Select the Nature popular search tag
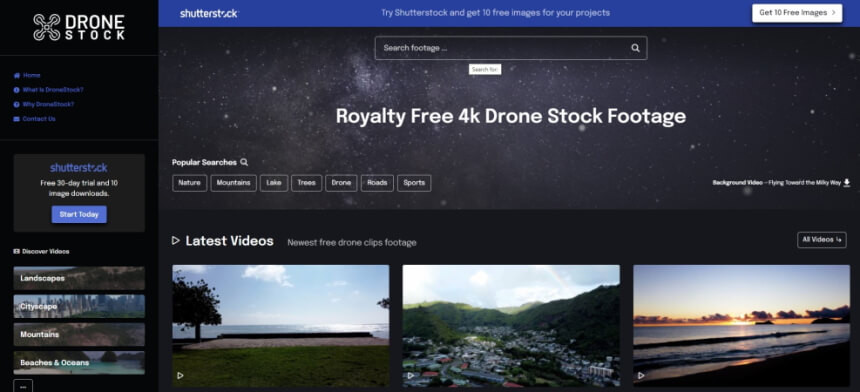The image size is (860, 392). click(189, 183)
